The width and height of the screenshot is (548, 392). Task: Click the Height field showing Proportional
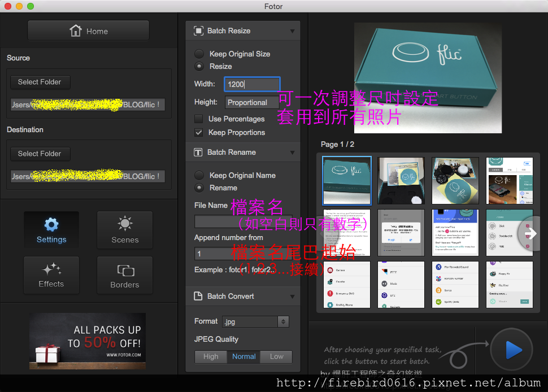[x=252, y=102]
